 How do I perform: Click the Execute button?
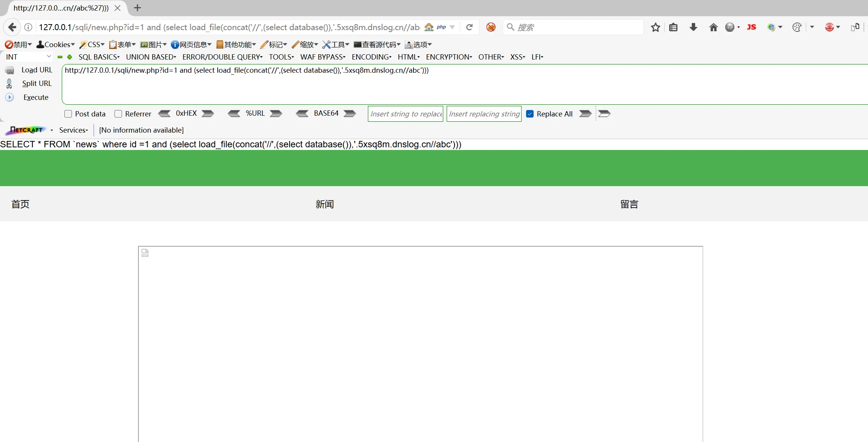click(x=36, y=97)
